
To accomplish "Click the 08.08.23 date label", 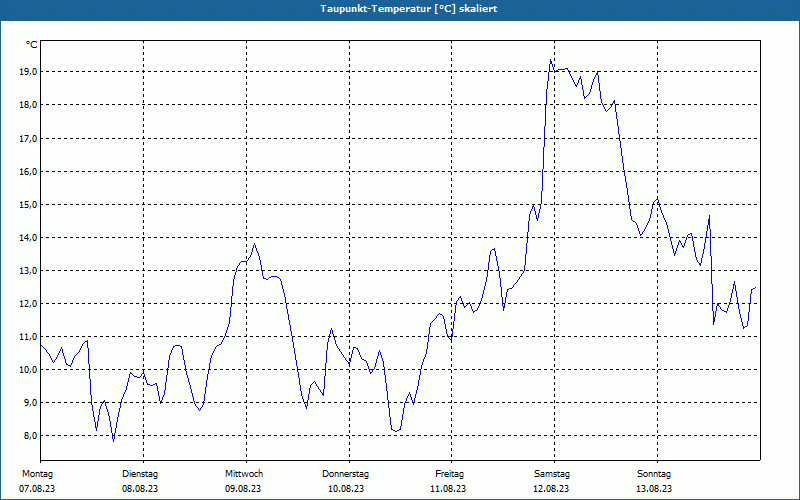I will (140, 489).
